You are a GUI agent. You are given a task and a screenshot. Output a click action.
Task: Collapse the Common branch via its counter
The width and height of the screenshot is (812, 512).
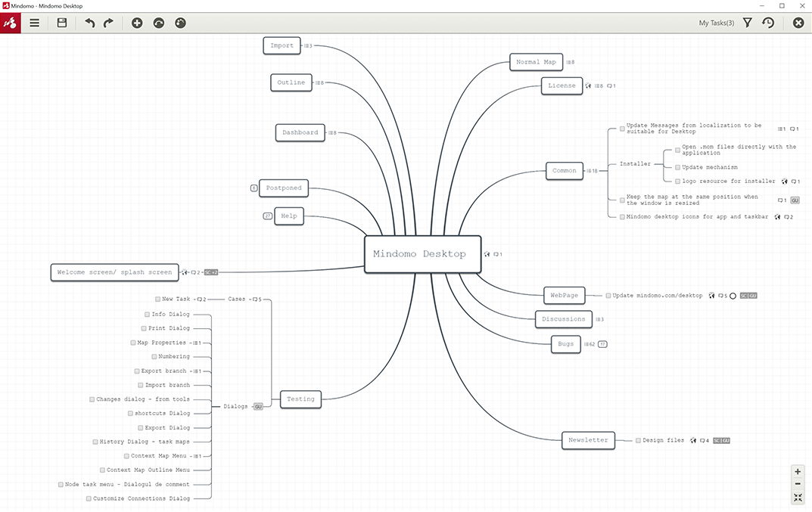(592, 171)
